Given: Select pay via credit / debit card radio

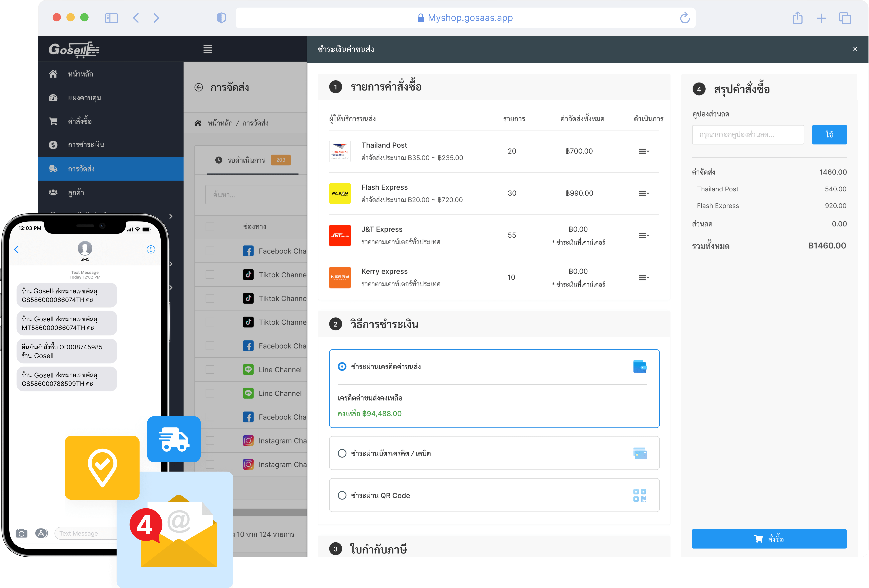Looking at the screenshot, I should [342, 453].
